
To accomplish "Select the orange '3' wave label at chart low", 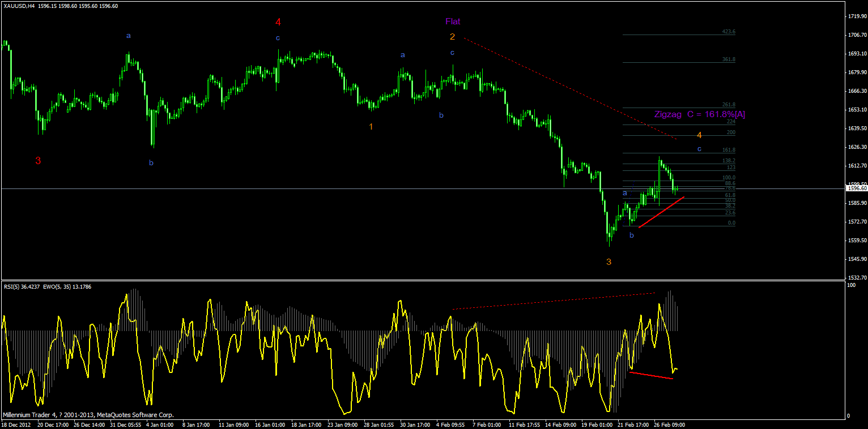I will [609, 262].
